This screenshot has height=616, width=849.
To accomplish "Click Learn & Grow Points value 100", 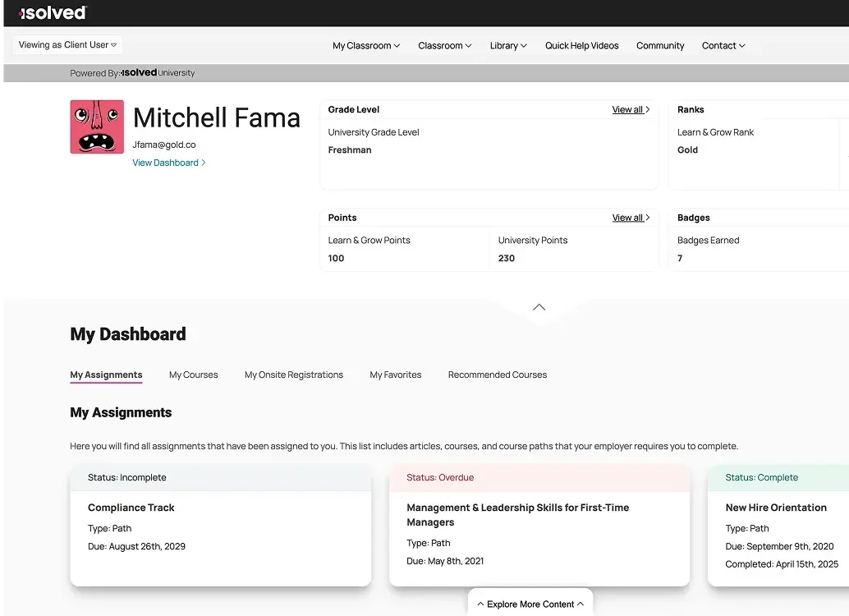I will pyautogui.click(x=337, y=259).
